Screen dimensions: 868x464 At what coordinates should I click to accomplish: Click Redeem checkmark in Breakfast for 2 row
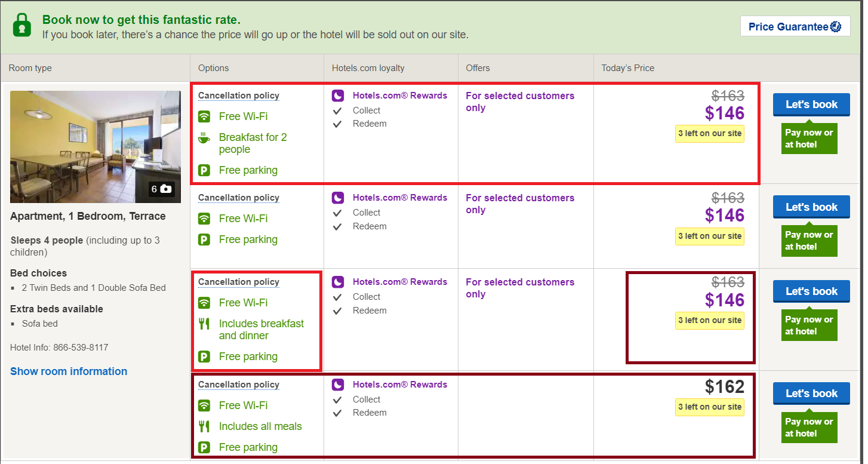(337, 124)
